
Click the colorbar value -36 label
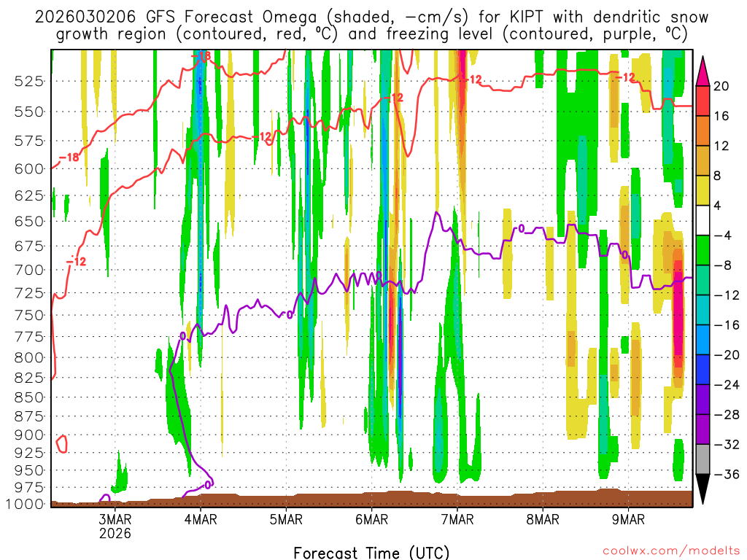pyautogui.click(x=726, y=474)
